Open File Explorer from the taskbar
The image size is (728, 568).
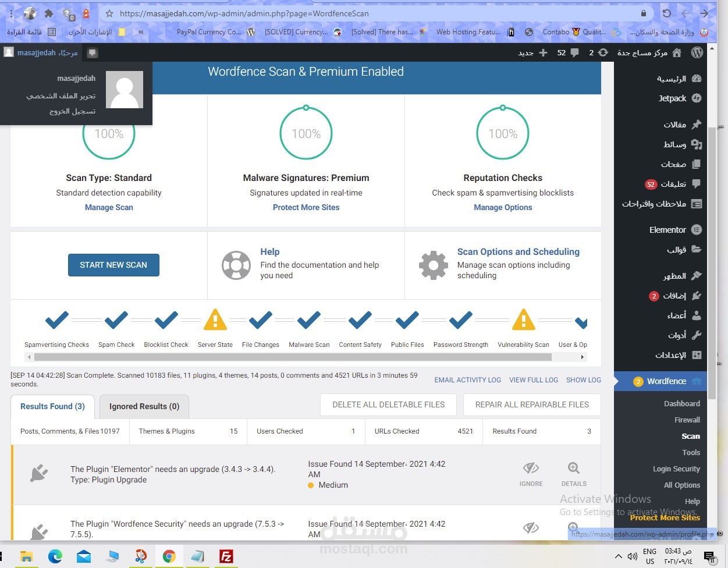[x=27, y=556]
